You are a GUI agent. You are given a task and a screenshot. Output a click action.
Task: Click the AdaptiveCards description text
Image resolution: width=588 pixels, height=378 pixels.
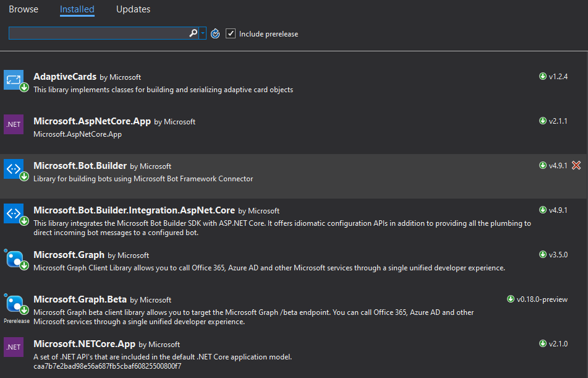(163, 90)
